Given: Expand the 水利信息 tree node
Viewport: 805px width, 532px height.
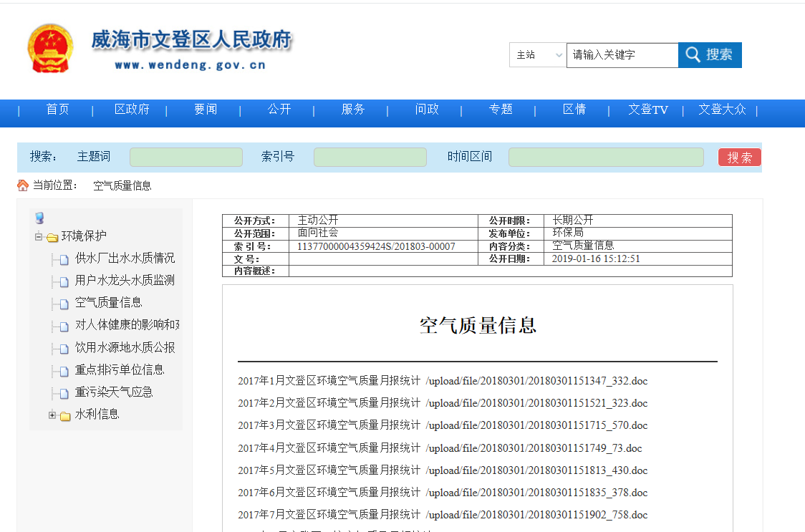Looking at the screenshot, I should [52, 415].
